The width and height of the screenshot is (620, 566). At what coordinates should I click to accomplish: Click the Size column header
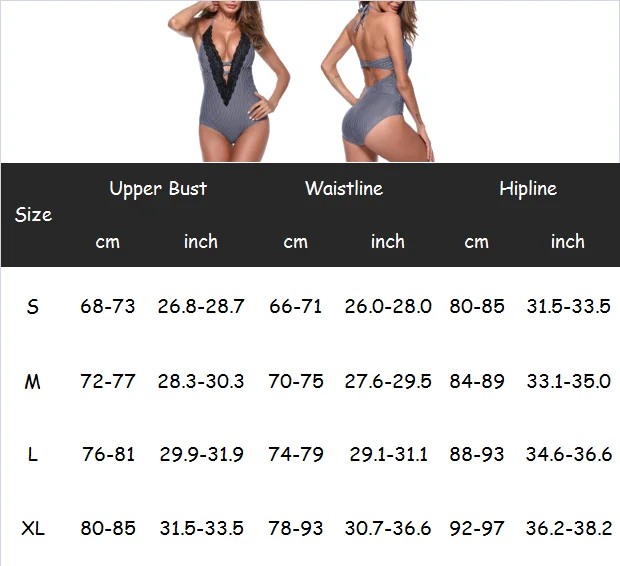pos(33,215)
